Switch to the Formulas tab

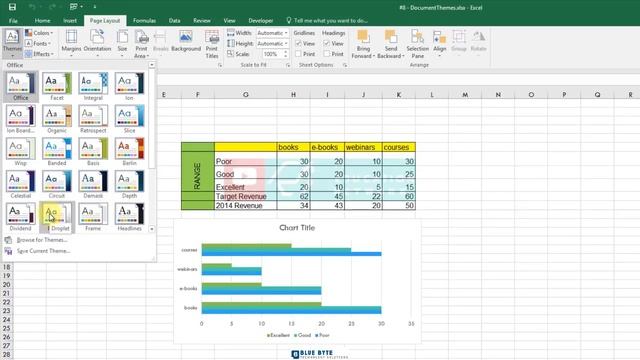(x=144, y=20)
